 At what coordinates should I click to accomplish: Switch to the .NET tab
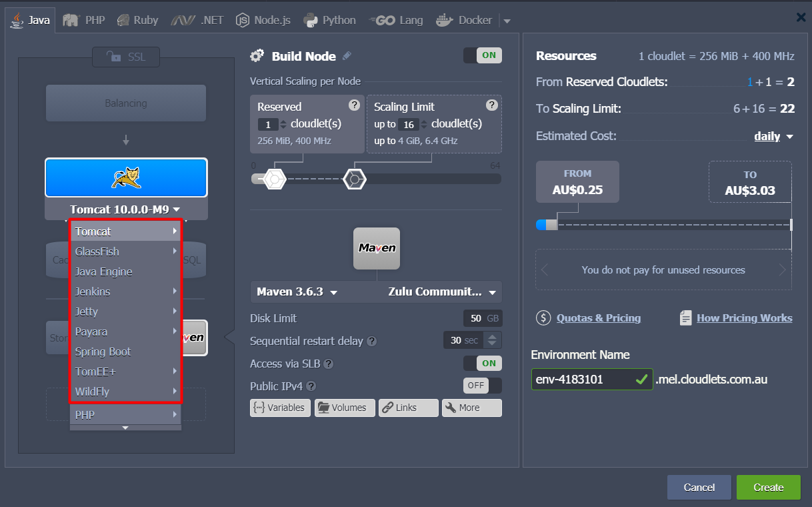197,20
